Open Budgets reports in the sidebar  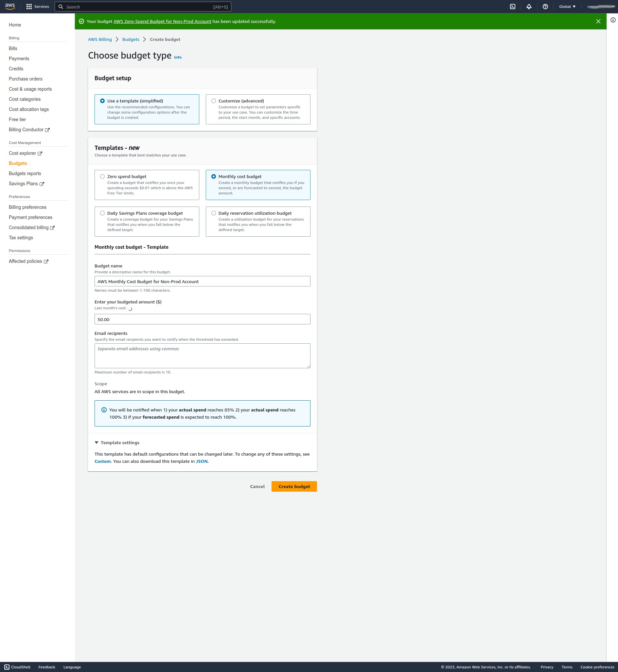[x=25, y=173]
